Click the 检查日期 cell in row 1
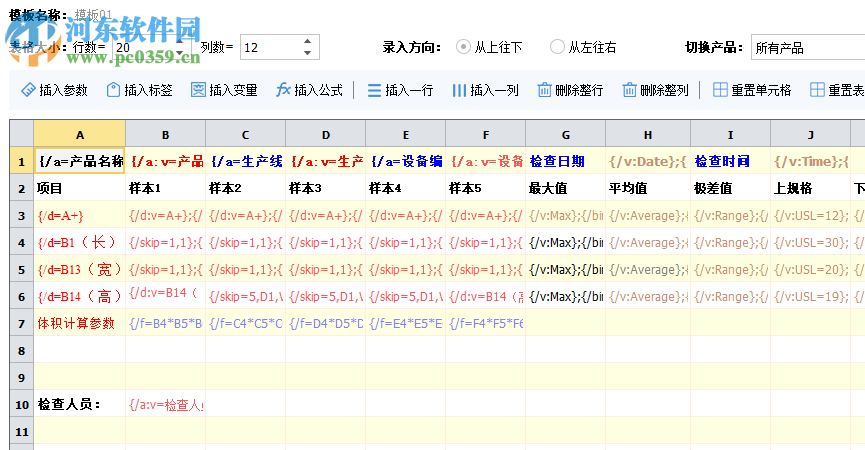This screenshot has width=865, height=450. (565, 161)
